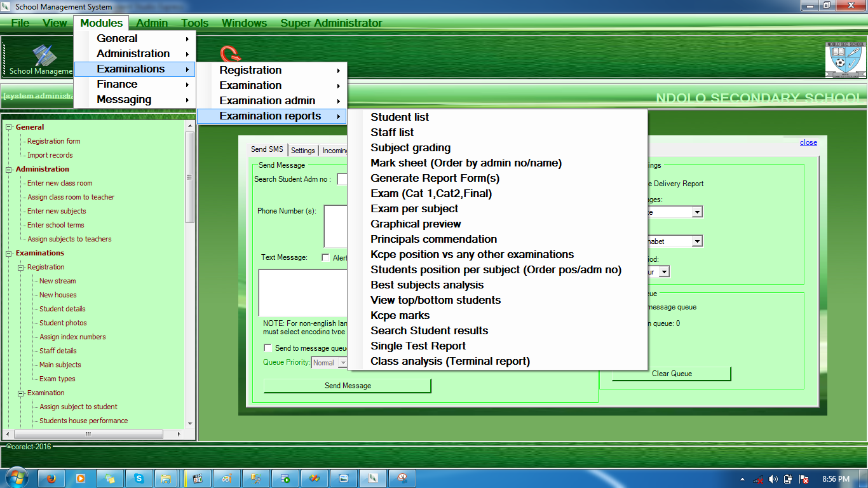
Task: Switch to the Send SMS tab
Action: pos(267,149)
